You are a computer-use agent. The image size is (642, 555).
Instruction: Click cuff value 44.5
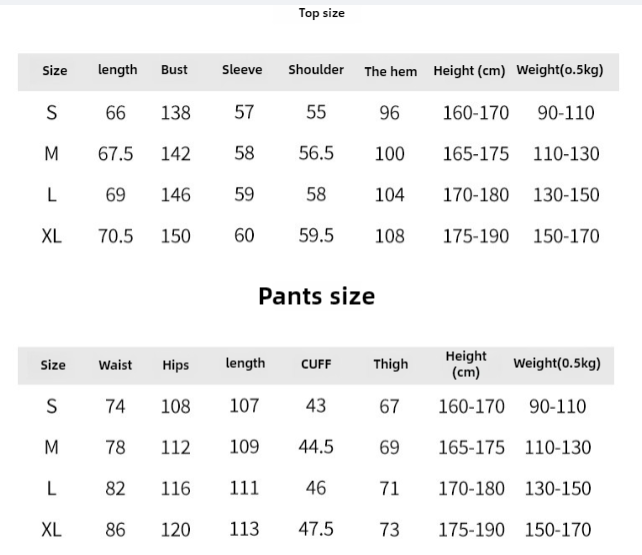pos(316,447)
